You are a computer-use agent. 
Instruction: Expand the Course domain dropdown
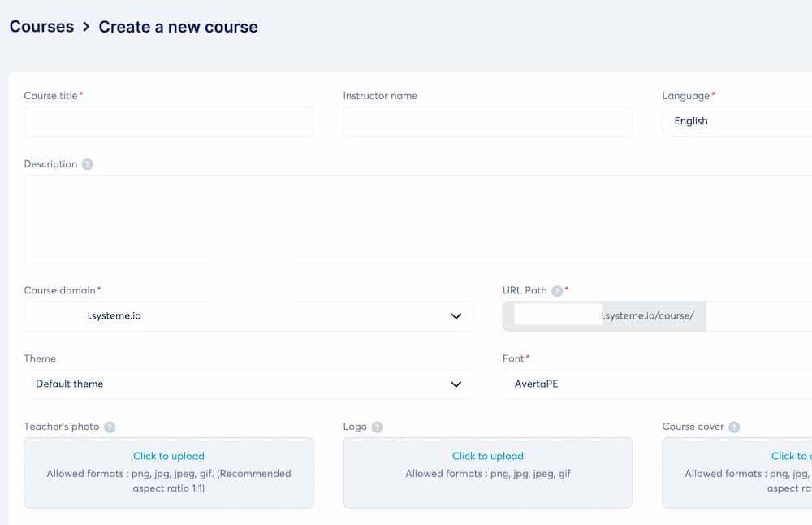coord(456,315)
